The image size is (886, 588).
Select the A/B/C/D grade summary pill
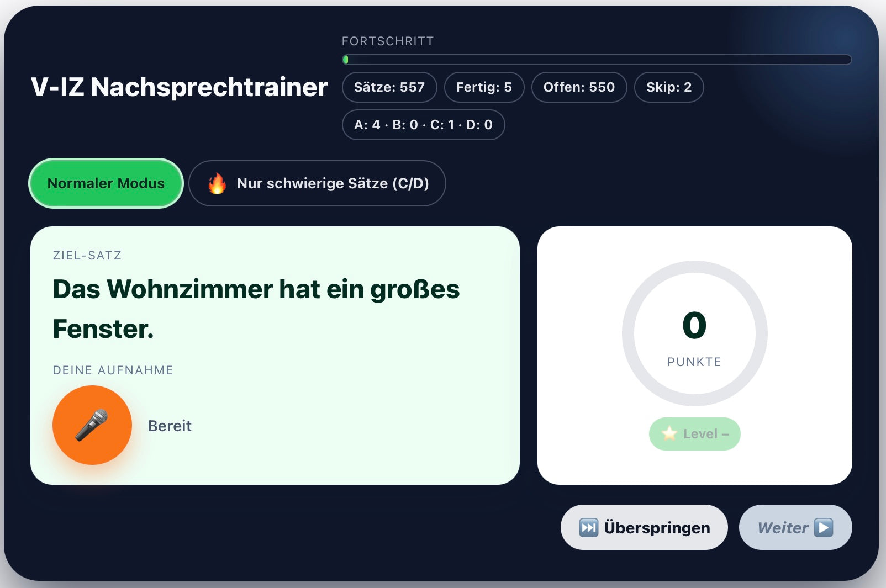[x=423, y=125]
